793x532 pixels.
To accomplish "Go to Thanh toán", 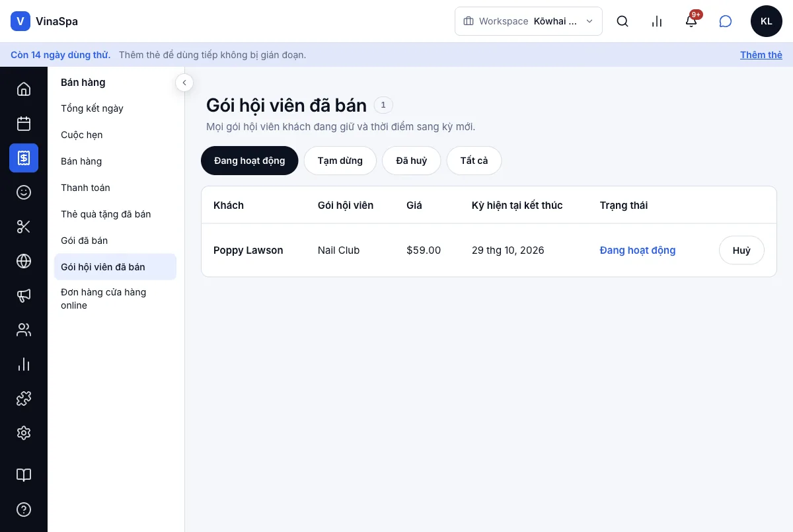I will 115,188.
